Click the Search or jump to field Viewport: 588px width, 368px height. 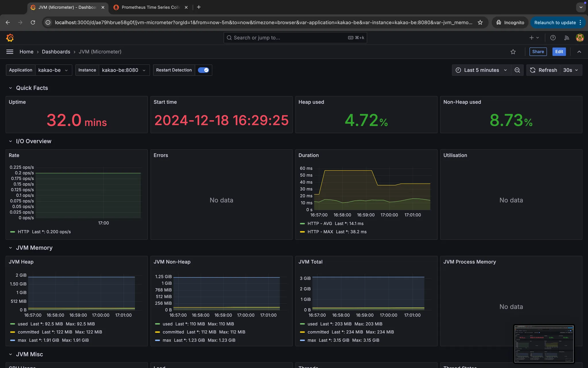[x=290, y=38]
